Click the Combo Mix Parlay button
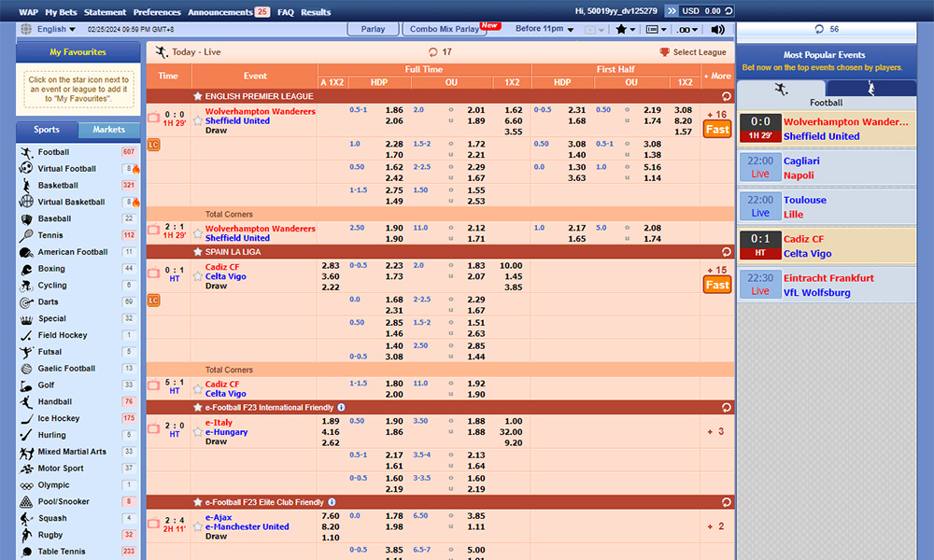 coord(445,29)
